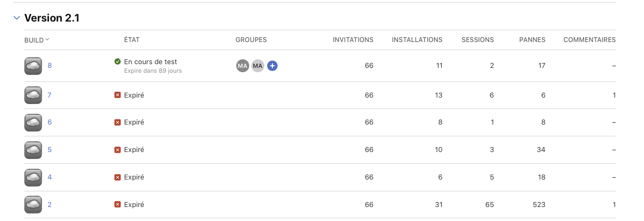Click the red expired icon for build 2

118,205
